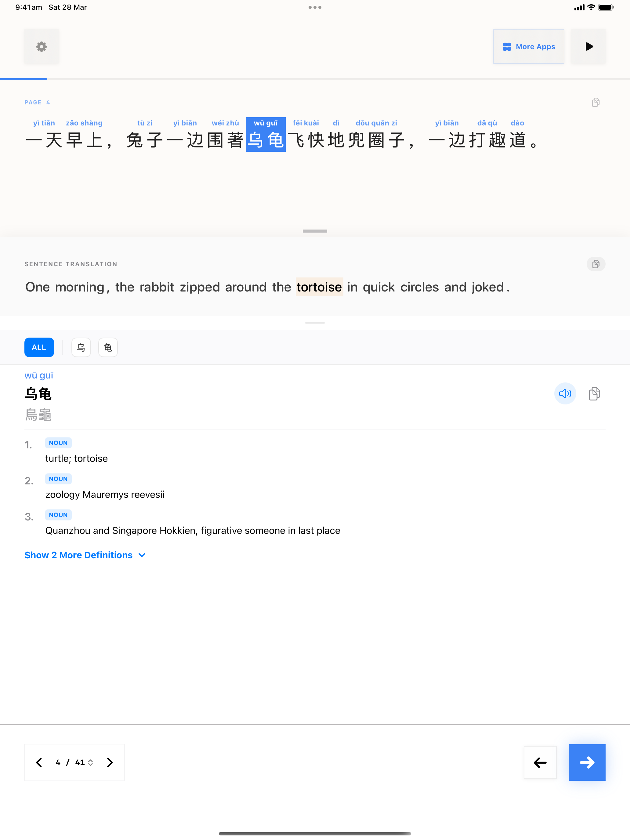Select the 乌 character tab

81,347
